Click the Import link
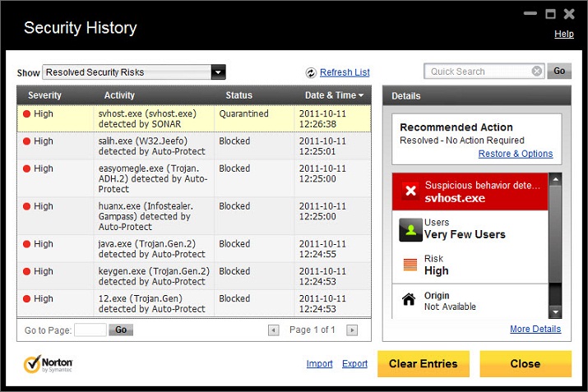588x392 pixels. pyautogui.click(x=320, y=363)
